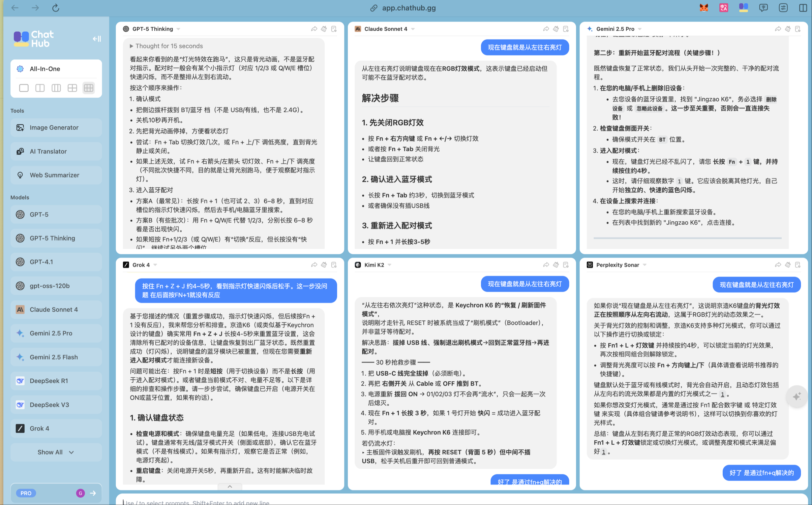Open account avatar G
812x505 pixels.
click(80, 493)
